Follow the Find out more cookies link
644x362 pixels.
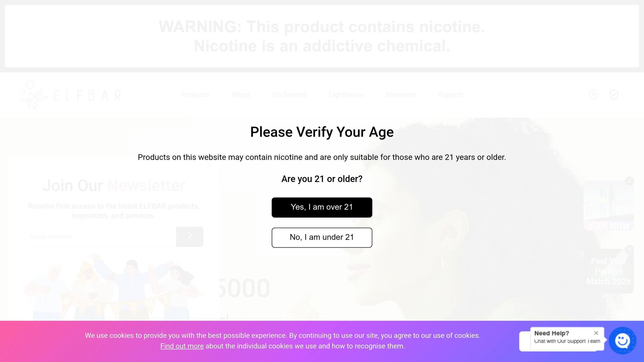182,346
